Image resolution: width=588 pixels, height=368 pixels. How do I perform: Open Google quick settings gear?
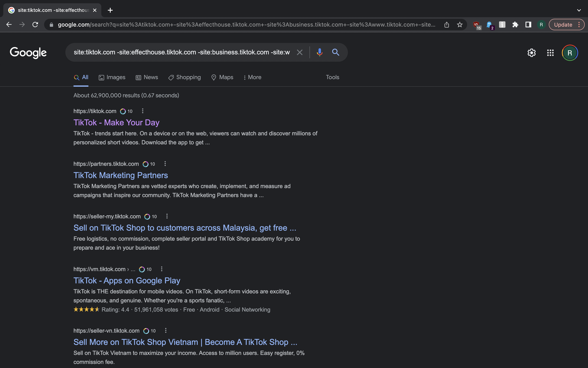tap(532, 53)
